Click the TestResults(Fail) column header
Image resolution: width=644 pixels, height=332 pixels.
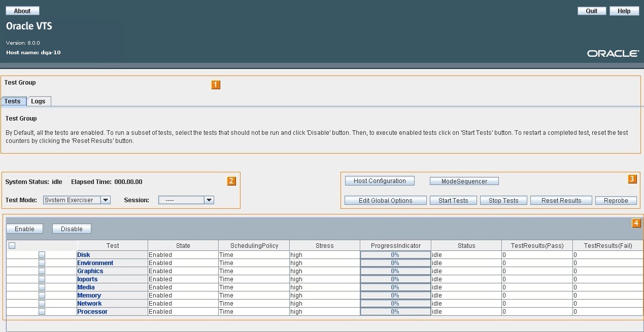[608, 245]
